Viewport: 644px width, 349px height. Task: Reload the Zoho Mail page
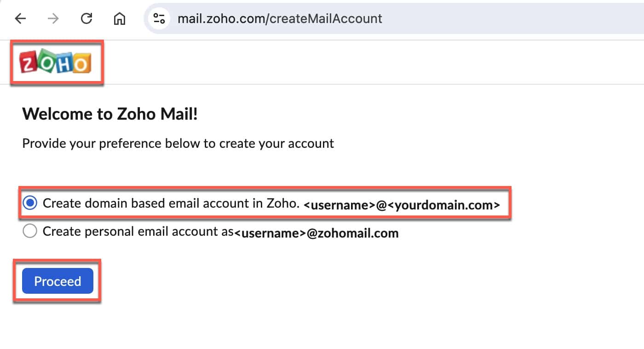click(x=86, y=18)
